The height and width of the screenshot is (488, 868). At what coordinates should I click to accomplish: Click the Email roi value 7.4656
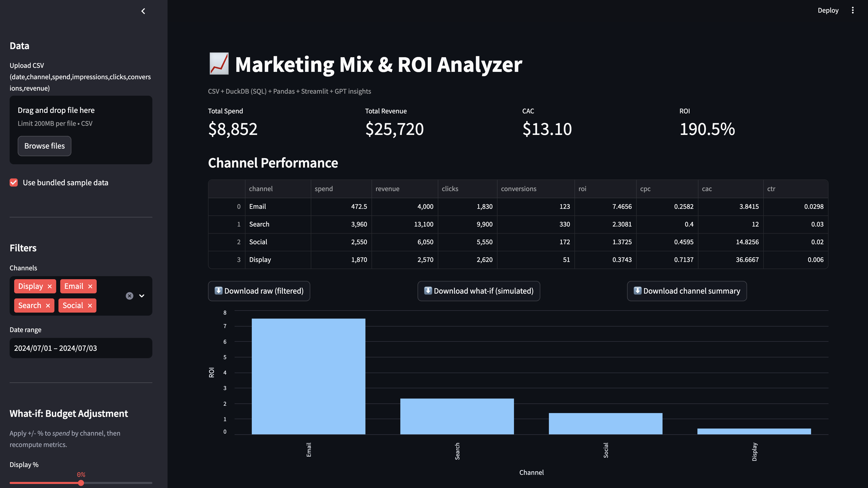point(606,207)
